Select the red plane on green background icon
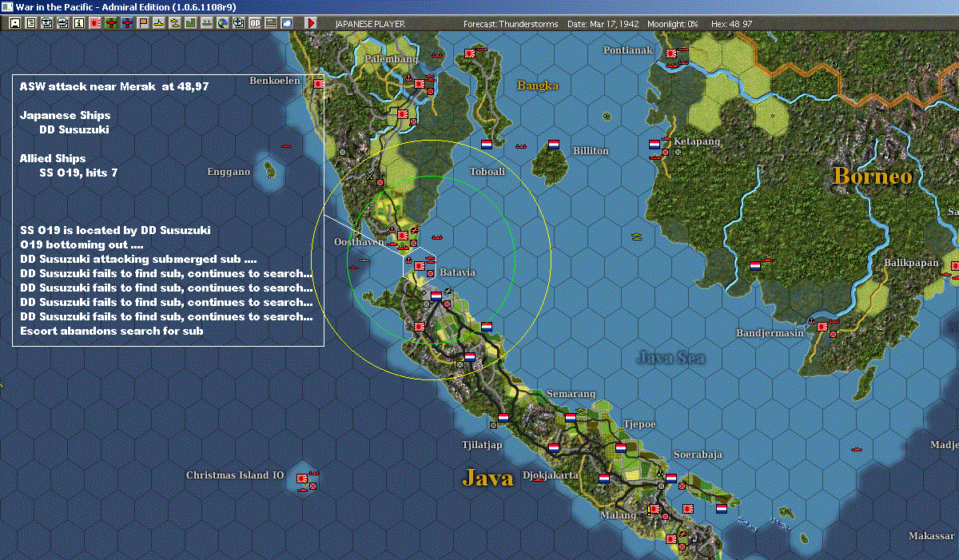Screen dimensions: 959x560 pyautogui.click(x=110, y=23)
